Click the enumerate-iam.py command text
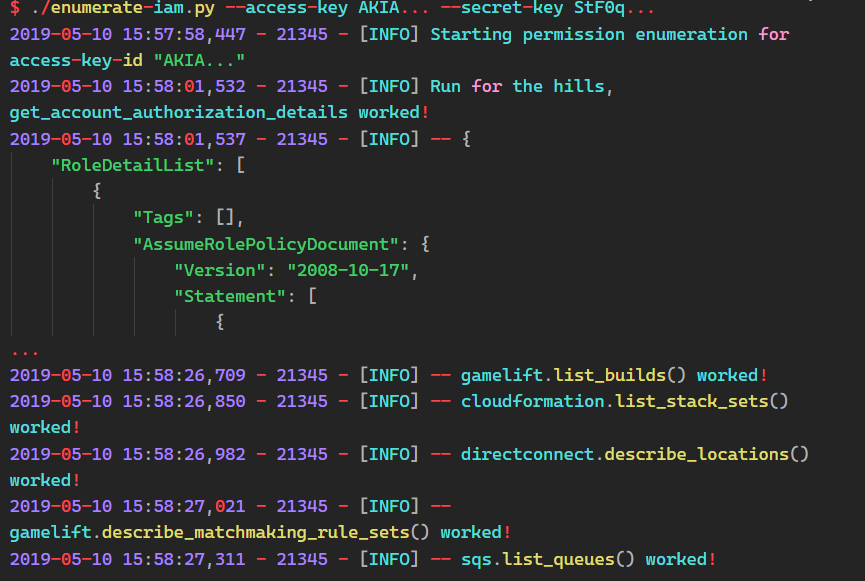 (98, 9)
